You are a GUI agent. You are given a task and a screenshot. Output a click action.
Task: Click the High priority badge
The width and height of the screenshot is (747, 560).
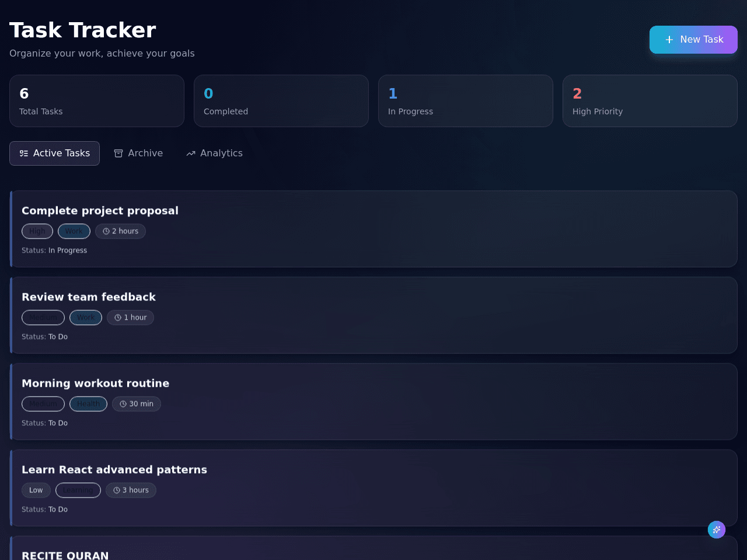pyautogui.click(x=37, y=232)
